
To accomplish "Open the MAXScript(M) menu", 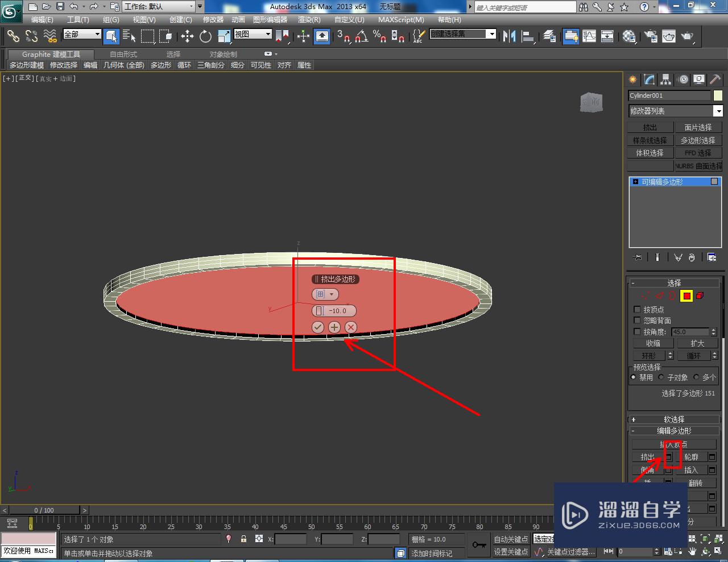I will point(401,20).
